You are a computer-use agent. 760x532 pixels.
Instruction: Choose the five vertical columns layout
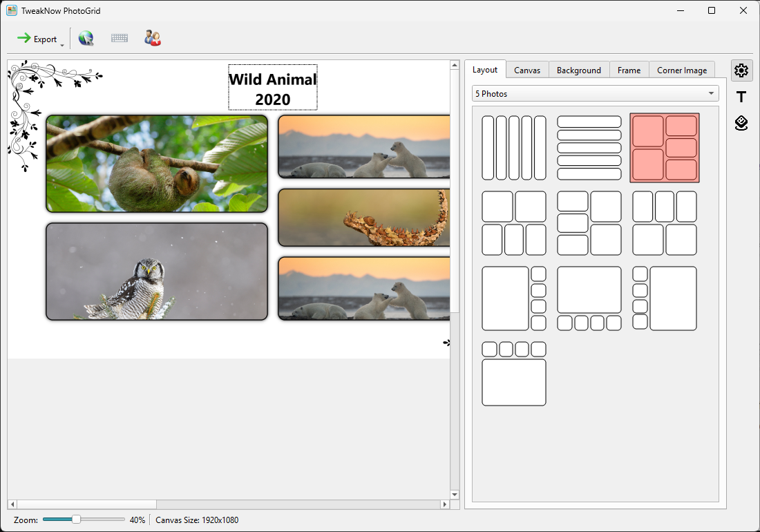[514, 148]
